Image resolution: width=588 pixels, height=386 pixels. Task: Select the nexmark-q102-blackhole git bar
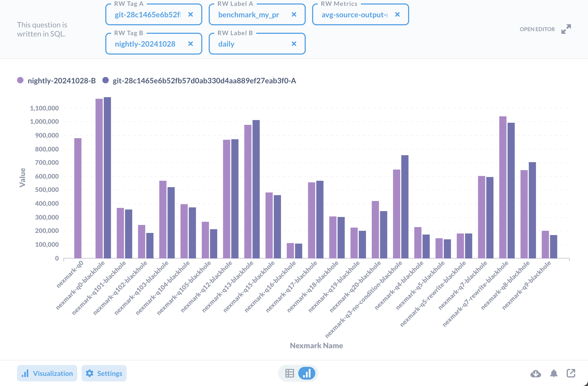coord(150,245)
